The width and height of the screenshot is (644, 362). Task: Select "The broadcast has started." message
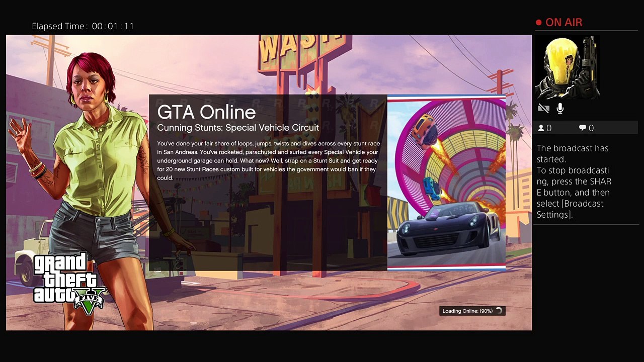[x=573, y=153]
